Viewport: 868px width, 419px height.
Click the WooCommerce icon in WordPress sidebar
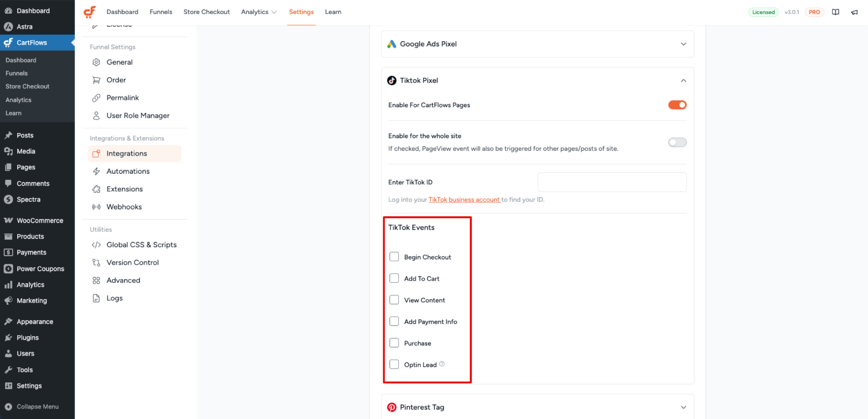[x=8, y=220]
